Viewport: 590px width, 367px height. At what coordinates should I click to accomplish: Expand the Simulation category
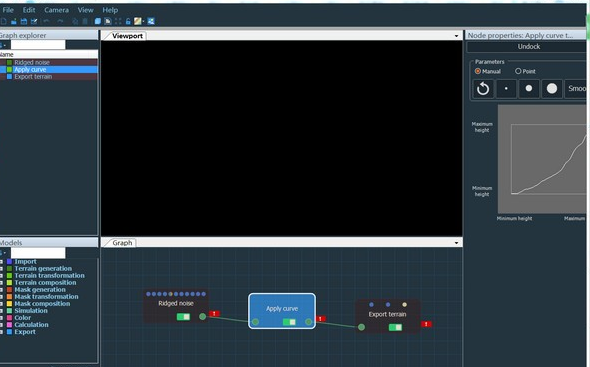(x=2, y=311)
